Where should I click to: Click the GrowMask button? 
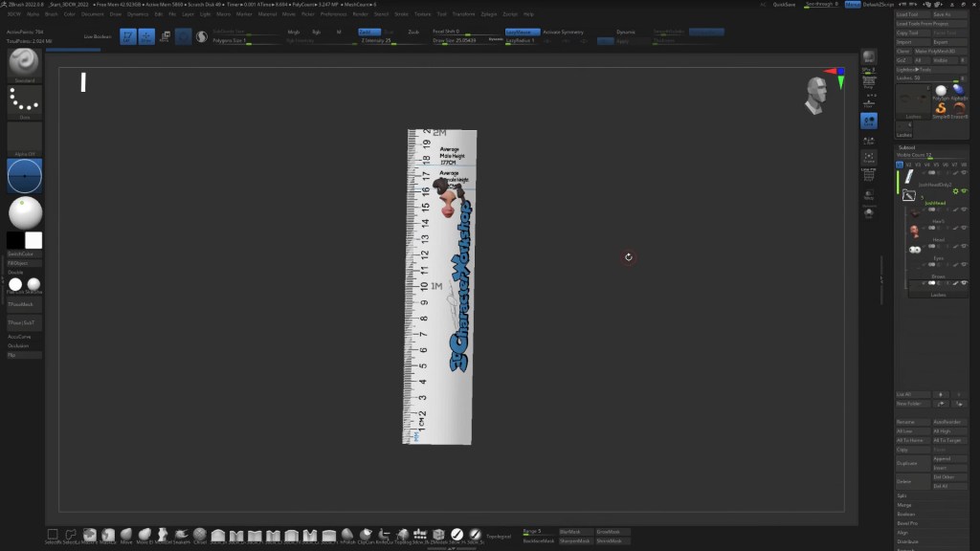pos(612,532)
